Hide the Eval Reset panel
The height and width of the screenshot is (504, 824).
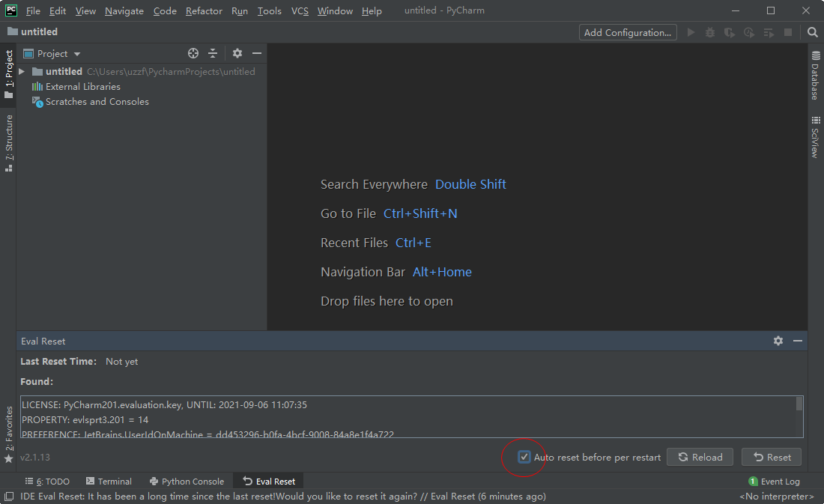coord(798,341)
